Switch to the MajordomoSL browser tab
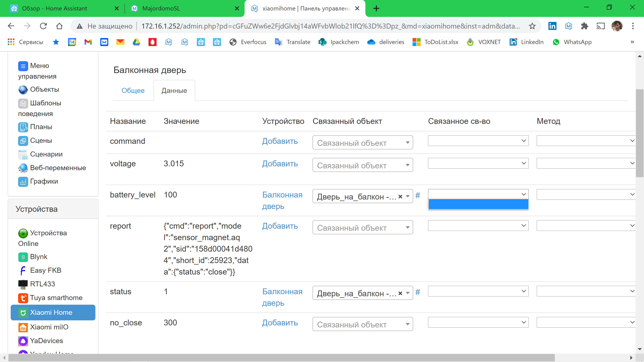Viewport: 644px width, 362px height. [161, 8]
